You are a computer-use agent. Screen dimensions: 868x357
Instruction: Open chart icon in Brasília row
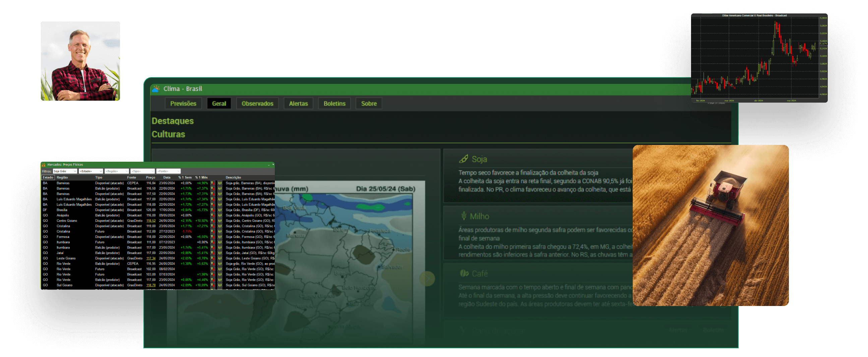point(220,210)
